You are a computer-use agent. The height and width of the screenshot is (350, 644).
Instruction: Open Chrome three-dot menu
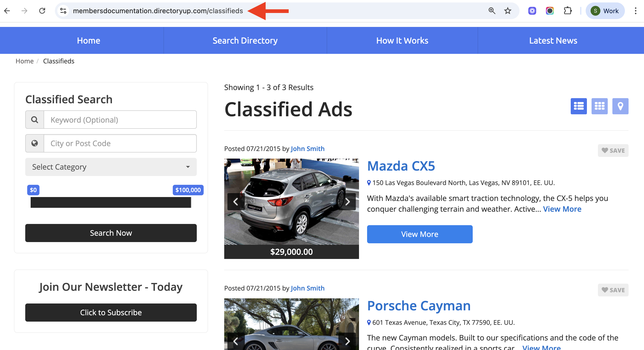635,11
